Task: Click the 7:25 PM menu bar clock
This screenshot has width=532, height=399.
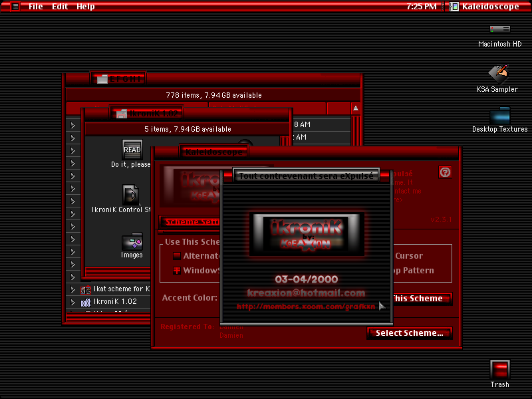Action: pyautogui.click(x=422, y=7)
